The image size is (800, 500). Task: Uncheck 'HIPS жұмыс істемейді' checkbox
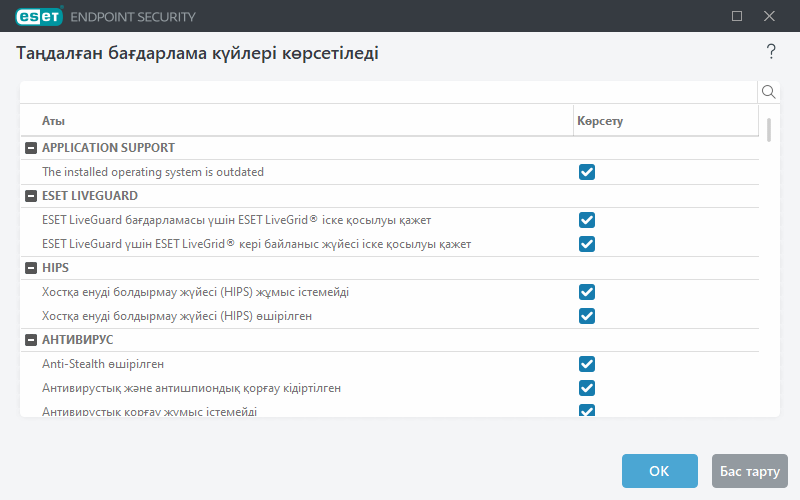click(587, 292)
